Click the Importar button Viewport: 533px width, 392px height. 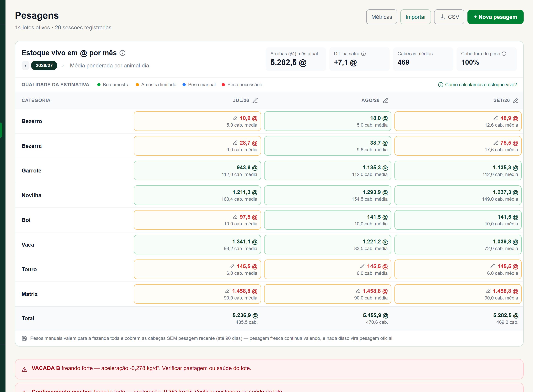click(415, 17)
